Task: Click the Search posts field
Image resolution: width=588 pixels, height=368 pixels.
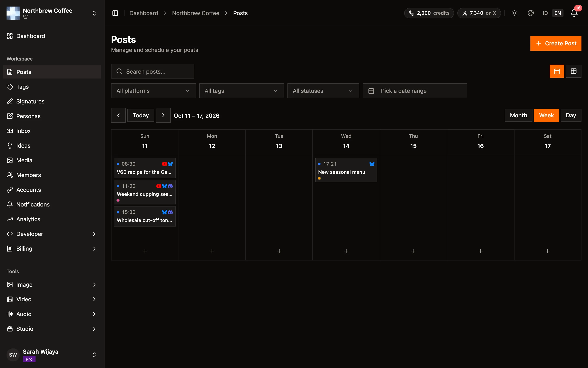Action: pos(153,71)
